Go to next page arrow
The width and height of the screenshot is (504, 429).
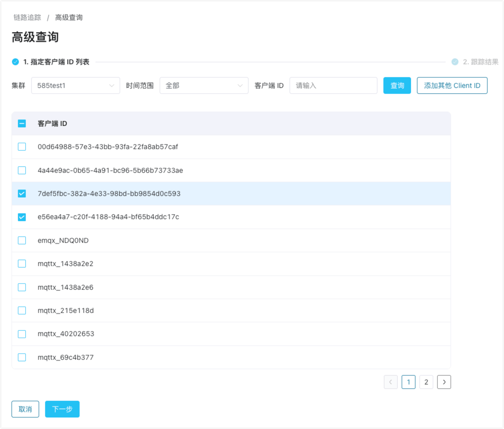(x=444, y=382)
